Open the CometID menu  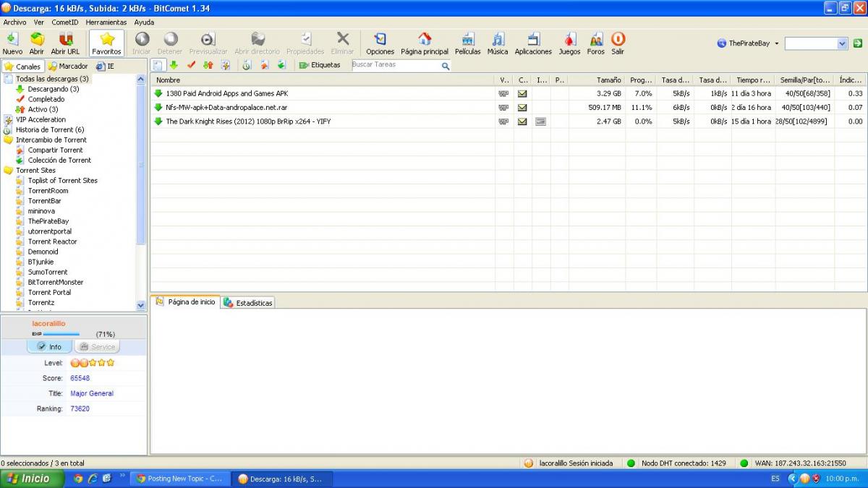[x=65, y=22]
